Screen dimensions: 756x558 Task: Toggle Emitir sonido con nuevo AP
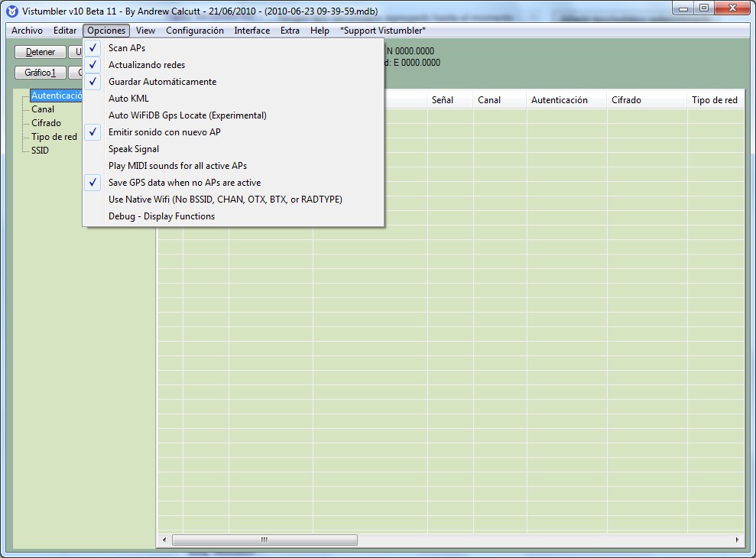coord(234,132)
